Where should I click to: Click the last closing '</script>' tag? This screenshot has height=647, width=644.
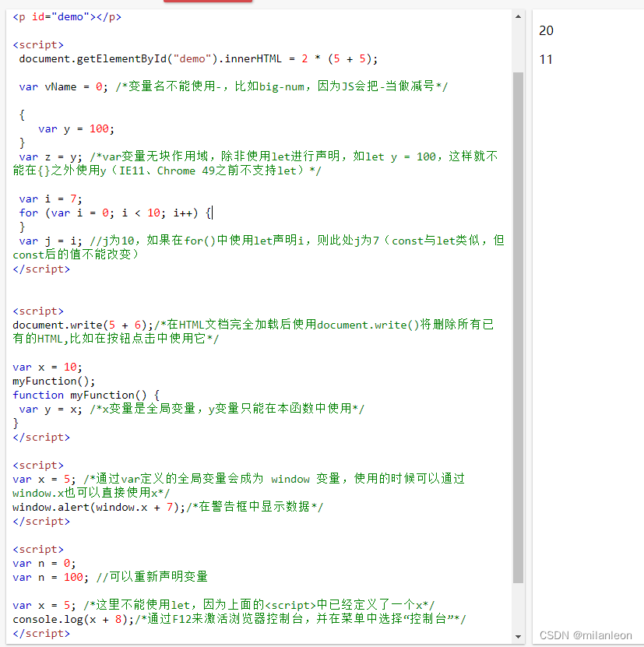[x=41, y=634]
